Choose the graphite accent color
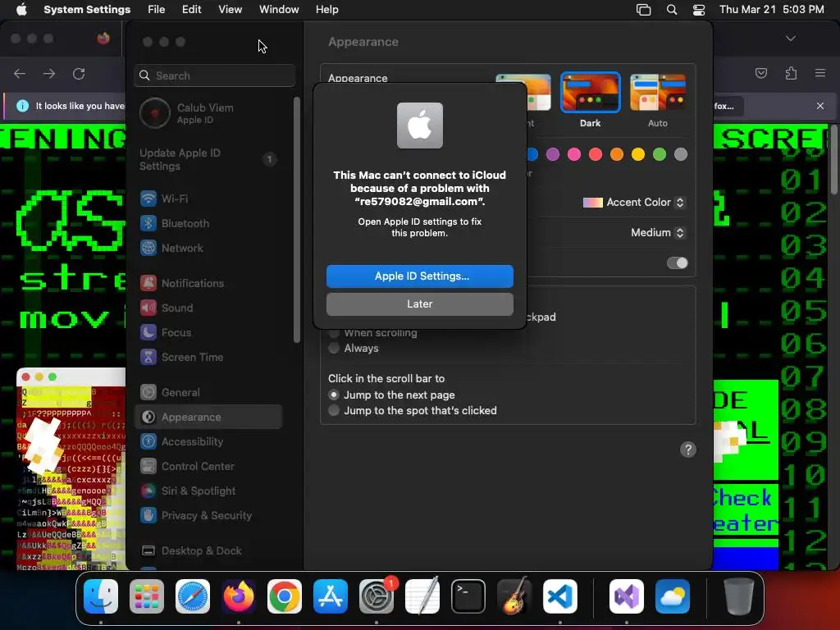Viewport: 840px width, 630px height. click(x=681, y=155)
